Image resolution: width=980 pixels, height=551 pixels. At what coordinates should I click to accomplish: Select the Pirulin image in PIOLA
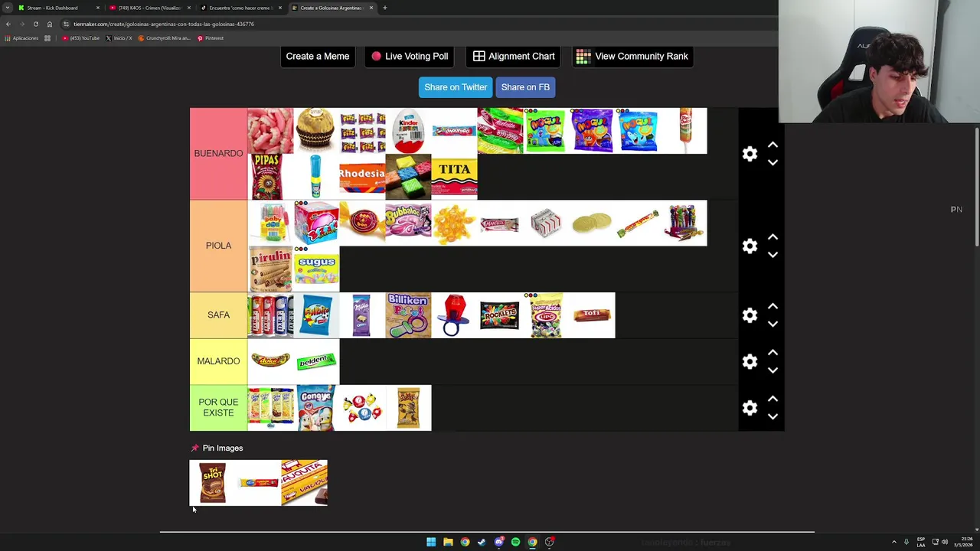pyautogui.click(x=270, y=269)
